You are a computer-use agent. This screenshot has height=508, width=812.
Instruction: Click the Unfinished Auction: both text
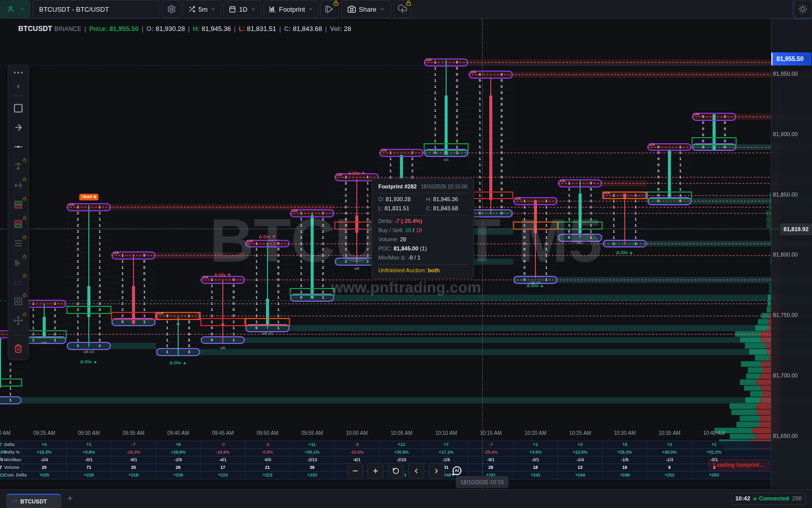[x=409, y=270]
